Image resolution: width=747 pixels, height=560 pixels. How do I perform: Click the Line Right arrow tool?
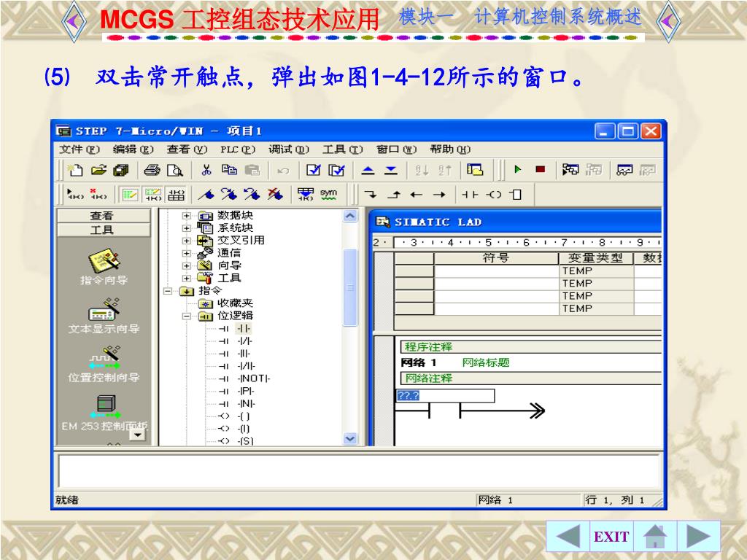coord(439,194)
